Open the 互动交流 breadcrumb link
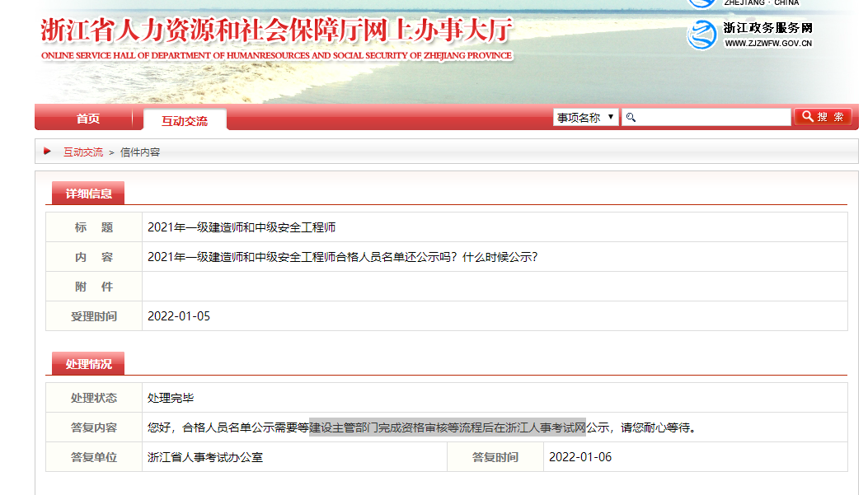Screen dimensions: 868x495 pyautogui.click(x=82, y=152)
